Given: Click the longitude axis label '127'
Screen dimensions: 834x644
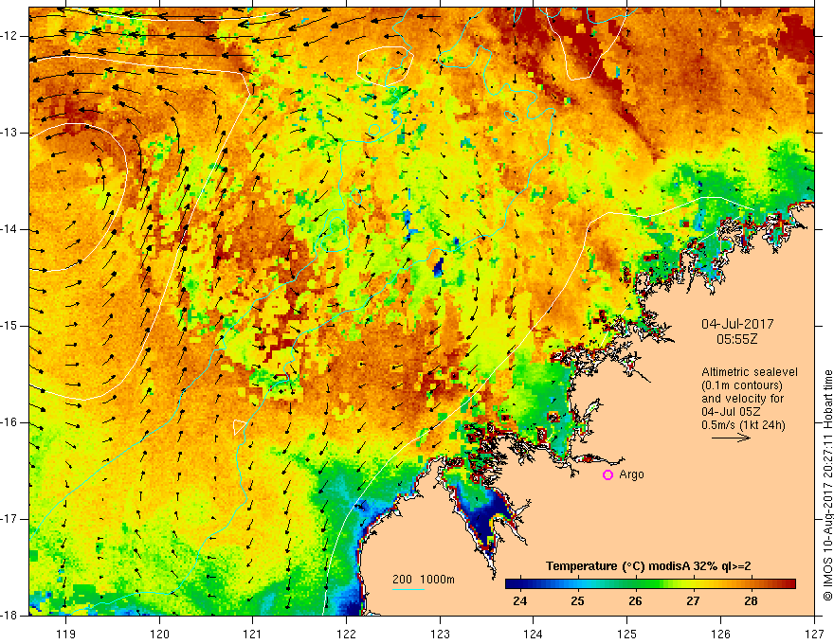Looking at the screenshot, I should [x=814, y=634].
